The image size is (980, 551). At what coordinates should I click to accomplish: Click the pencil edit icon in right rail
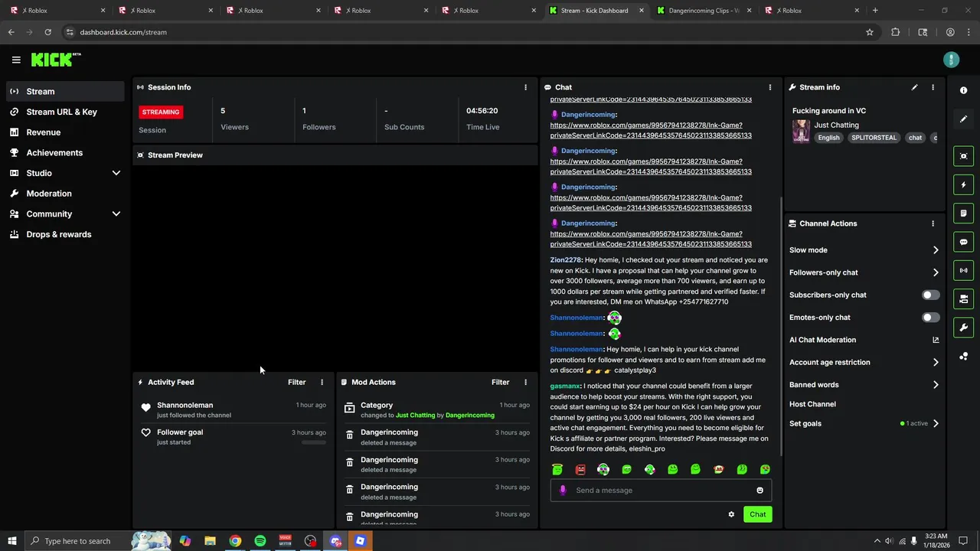(x=963, y=119)
